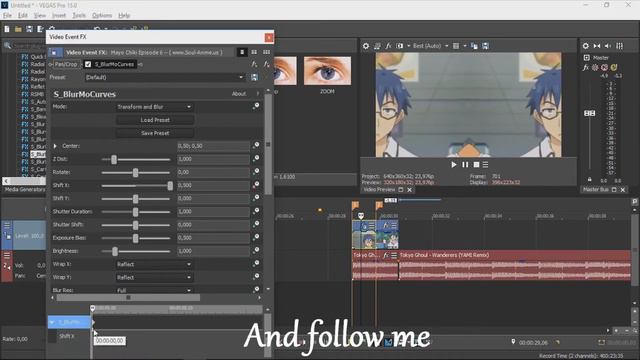Click the yellow icon in Master row

tap(614, 67)
